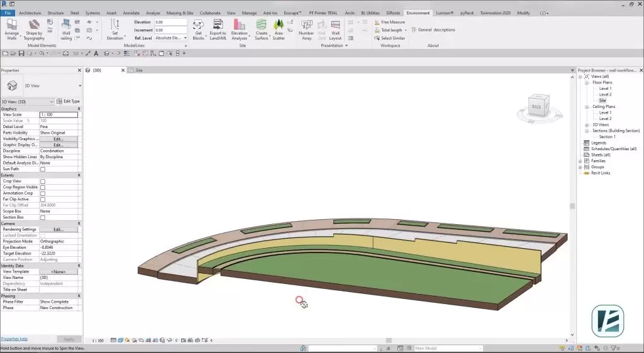Viewport: 644px width, 353px height.
Task: Switch to the Massing & Site ribbon tab
Action: [179, 13]
